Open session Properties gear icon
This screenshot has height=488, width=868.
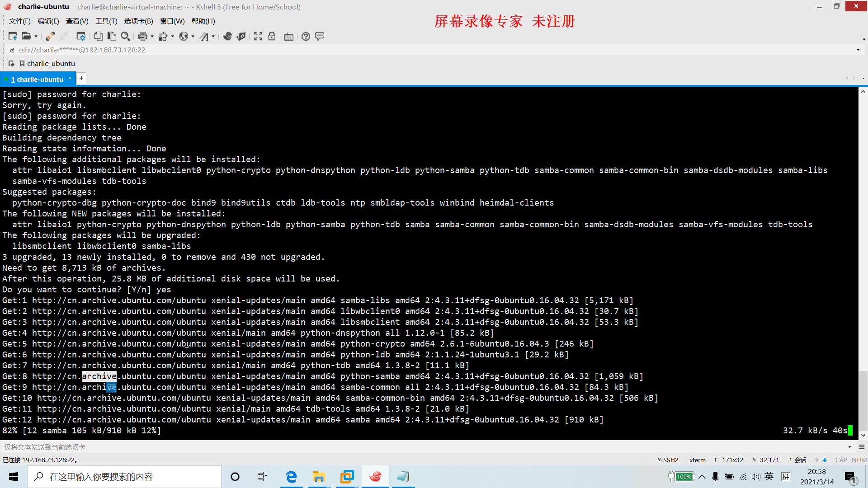click(81, 36)
